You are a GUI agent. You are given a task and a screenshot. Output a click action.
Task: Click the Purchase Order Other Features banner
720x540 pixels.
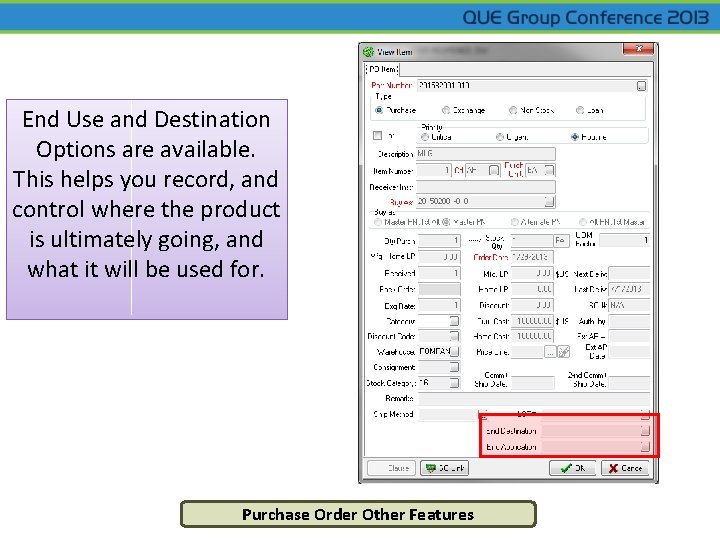click(x=358, y=514)
